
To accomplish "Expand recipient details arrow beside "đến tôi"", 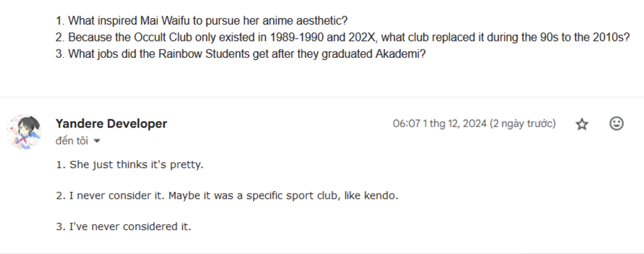I will point(97,141).
